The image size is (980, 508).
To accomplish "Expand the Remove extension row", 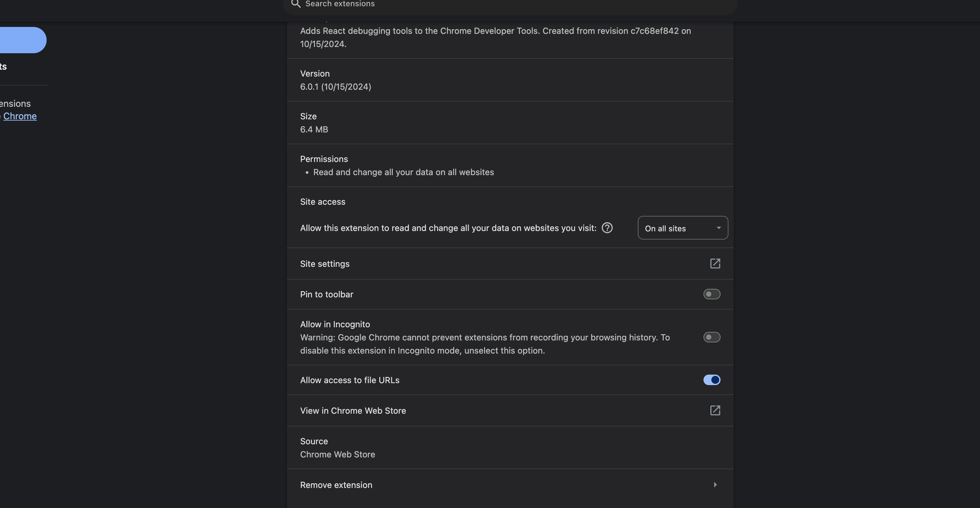I will (510, 485).
